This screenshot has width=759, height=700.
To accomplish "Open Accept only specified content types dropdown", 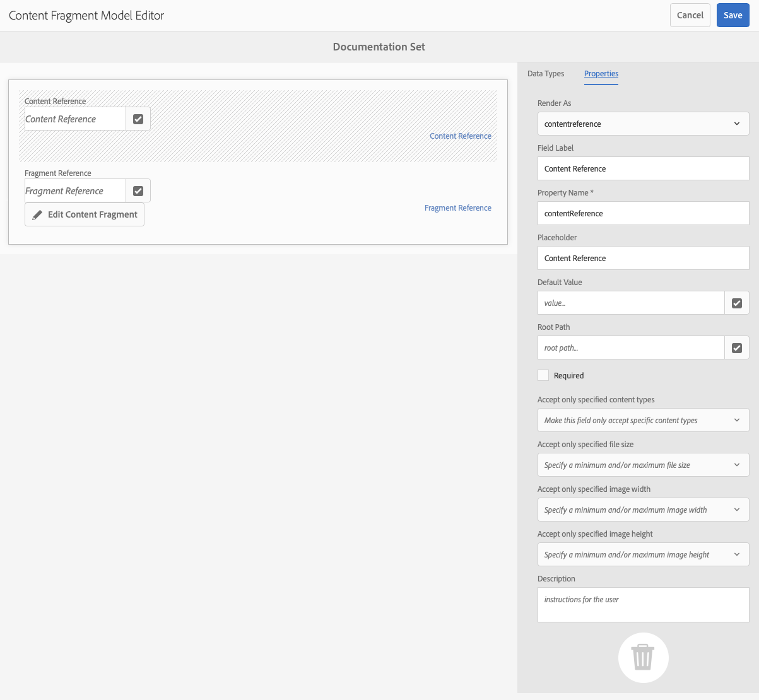I will coord(643,420).
